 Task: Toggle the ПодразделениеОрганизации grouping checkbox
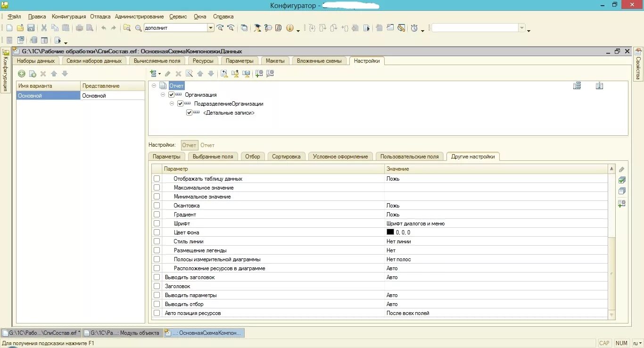[181, 104]
